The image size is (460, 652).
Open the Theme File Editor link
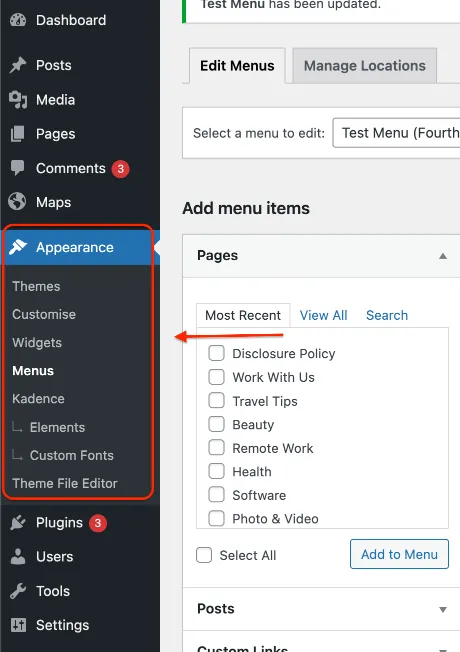(x=65, y=483)
